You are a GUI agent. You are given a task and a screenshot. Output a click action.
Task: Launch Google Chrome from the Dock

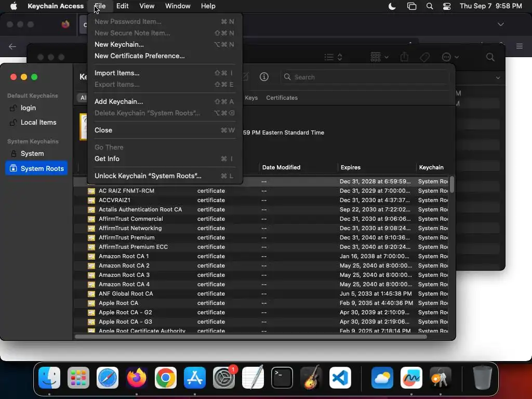166,378
